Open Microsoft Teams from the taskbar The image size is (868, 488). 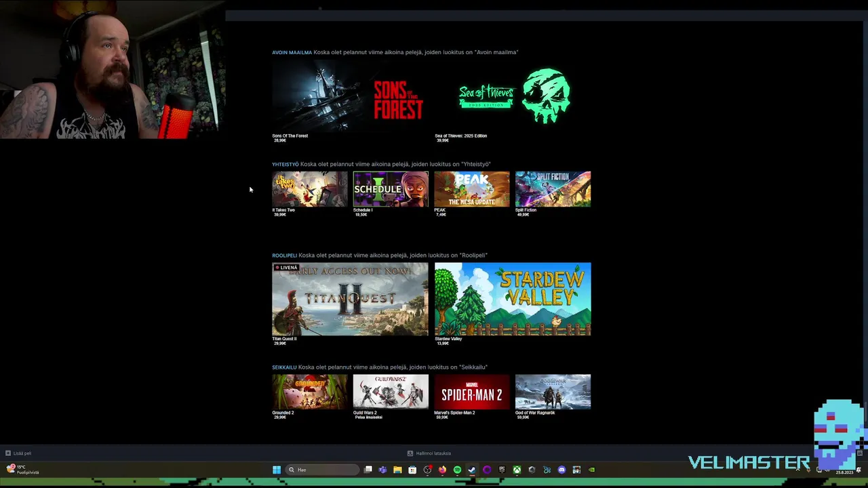382,470
